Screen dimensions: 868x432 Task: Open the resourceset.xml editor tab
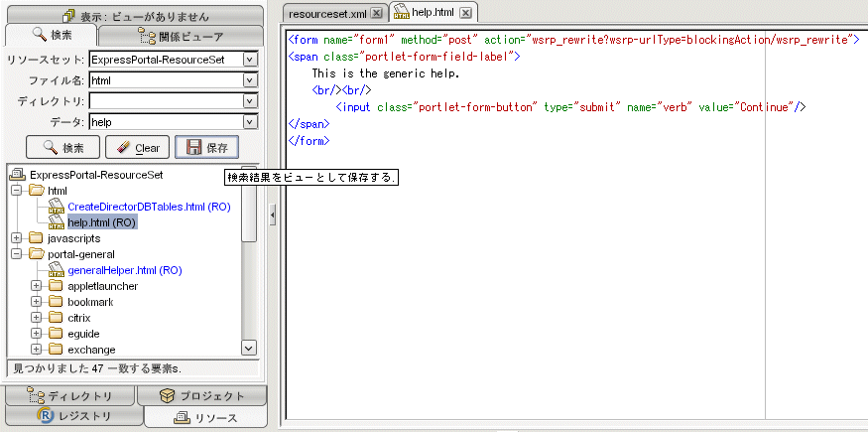322,13
